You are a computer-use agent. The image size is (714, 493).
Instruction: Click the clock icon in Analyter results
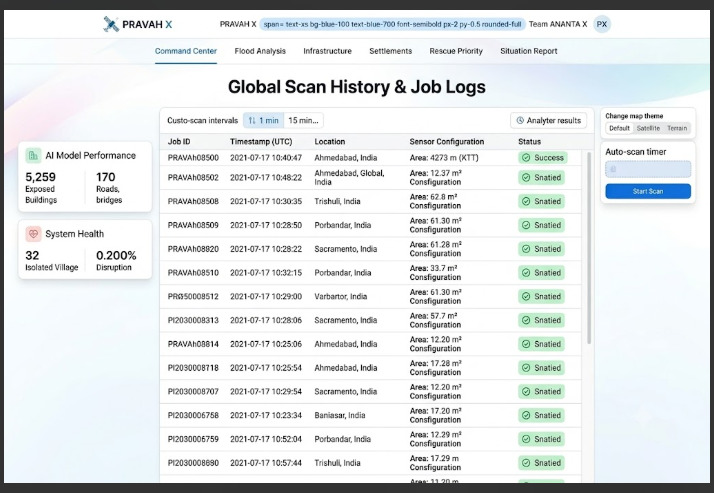pos(520,121)
